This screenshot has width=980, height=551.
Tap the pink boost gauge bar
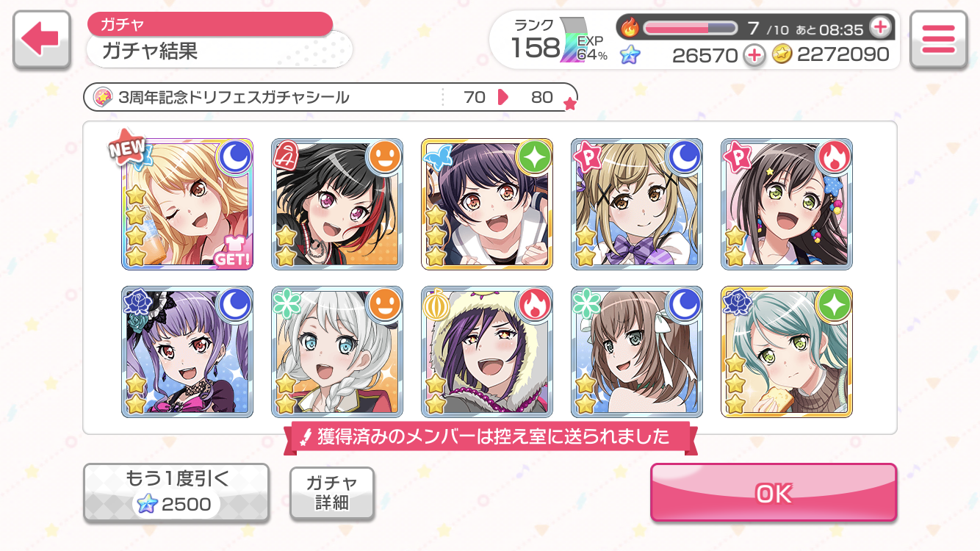click(x=691, y=28)
